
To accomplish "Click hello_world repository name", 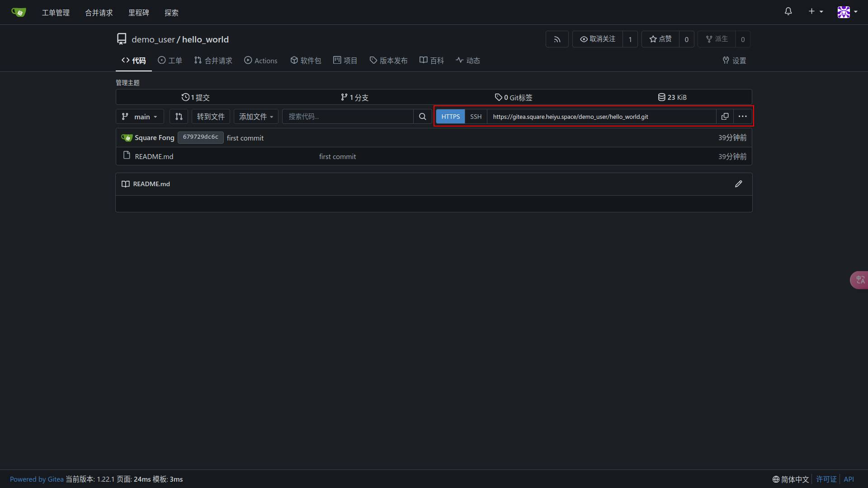I will coord(205,40).
